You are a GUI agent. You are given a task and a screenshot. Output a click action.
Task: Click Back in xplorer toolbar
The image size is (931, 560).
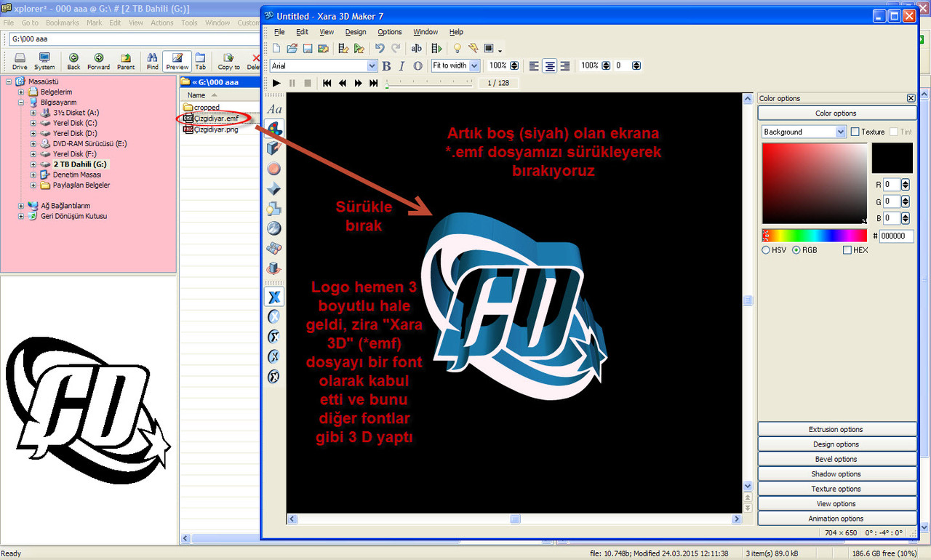(x=73, y=61)
